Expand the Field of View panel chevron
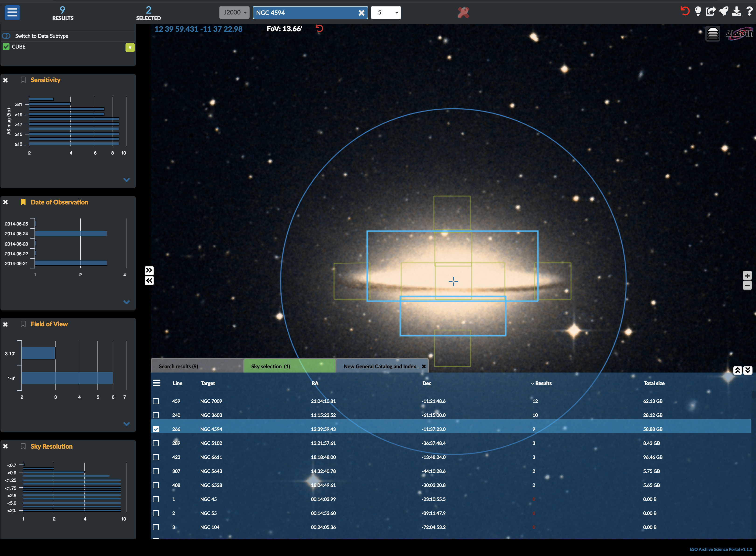756x556 pixels. pos(126,424)
